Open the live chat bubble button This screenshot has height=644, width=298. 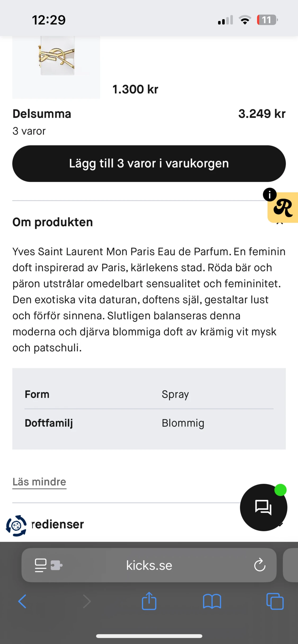[263, 507]
